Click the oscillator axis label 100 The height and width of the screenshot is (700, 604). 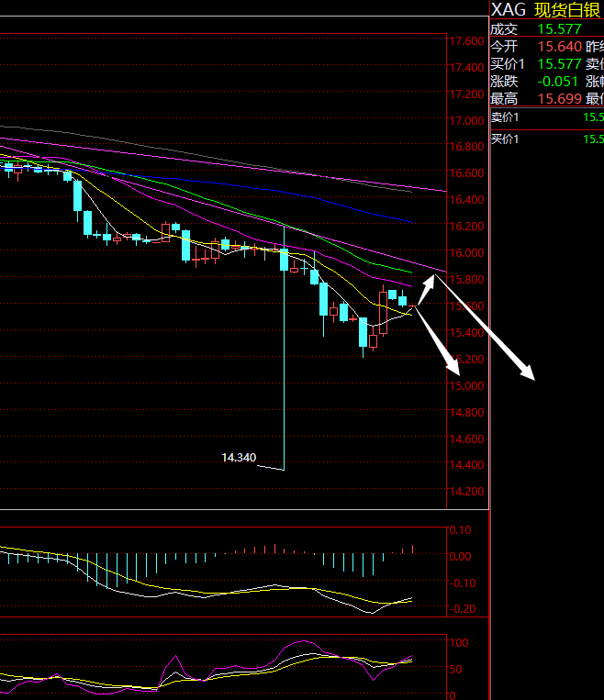pyautogui.click(x=459, y=643)
